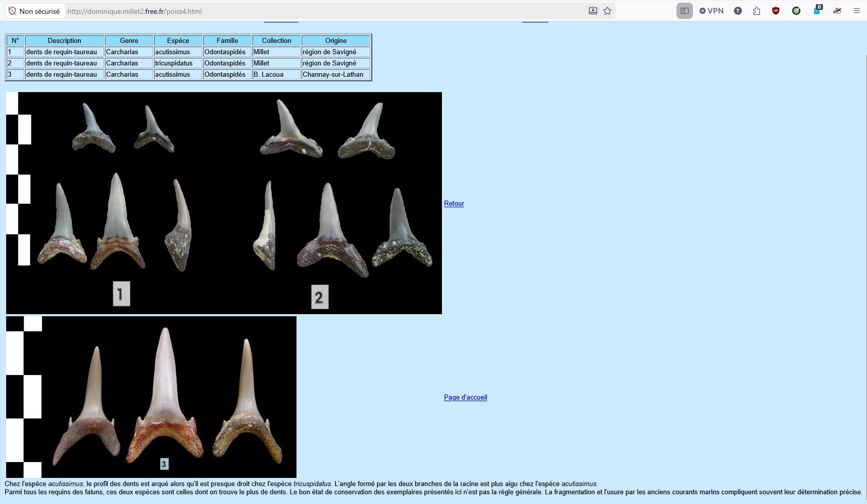867x504 pixels.
Task: Open the browser hamburger menu
Action: point(856,11)
